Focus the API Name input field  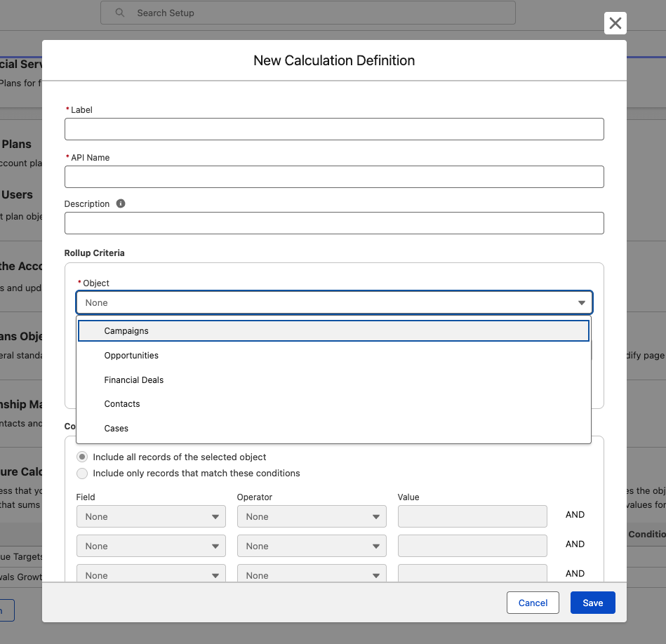(334, 177)
